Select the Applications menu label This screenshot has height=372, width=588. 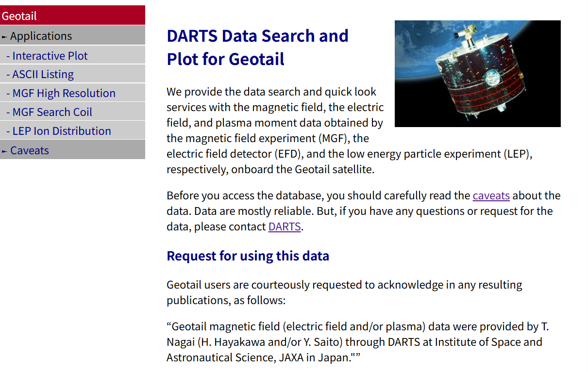click(x=41, y=36)
